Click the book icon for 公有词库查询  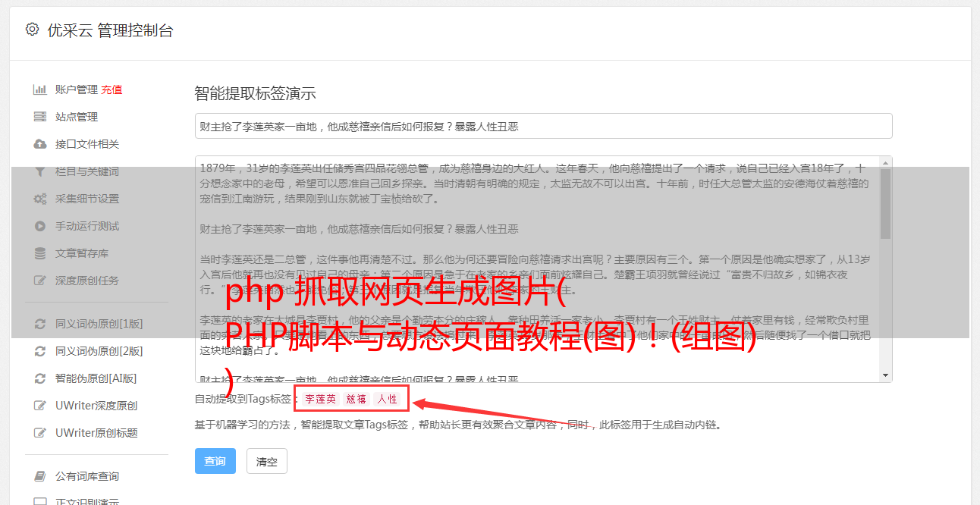[x=39, y=476]
